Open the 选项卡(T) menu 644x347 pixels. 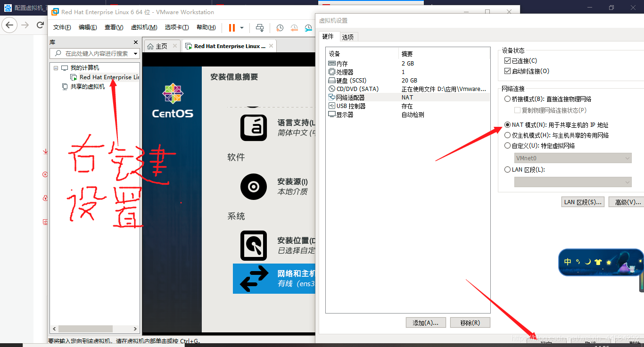(x=177, y=27)
